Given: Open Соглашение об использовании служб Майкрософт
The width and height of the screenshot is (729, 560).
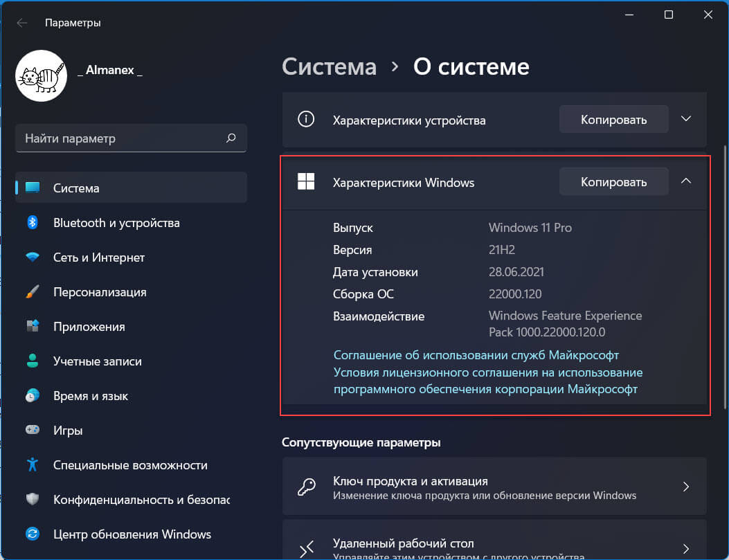Looking at the screenshot, I should 476,355.
